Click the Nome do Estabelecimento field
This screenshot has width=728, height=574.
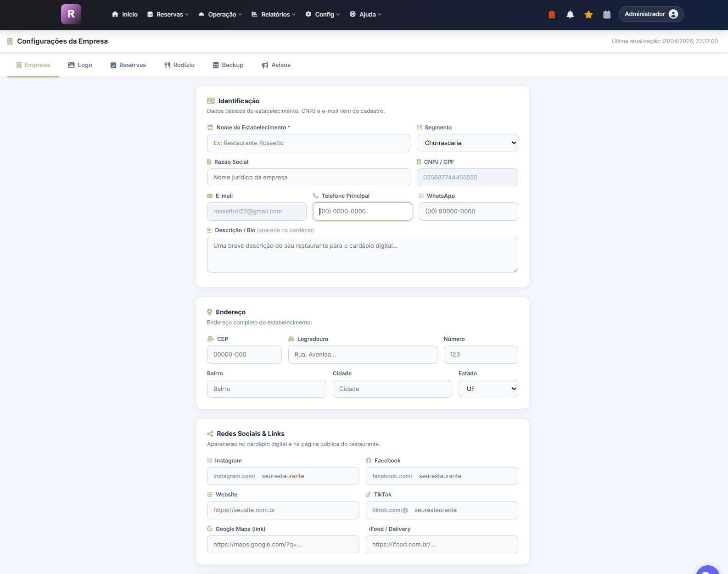click(x=308, y=143)
